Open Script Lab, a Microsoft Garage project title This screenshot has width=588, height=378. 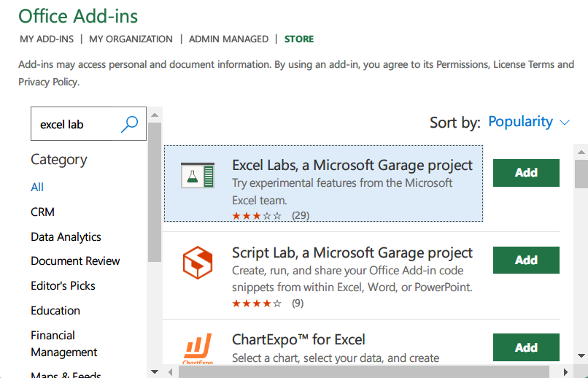[x=352, y=252]
